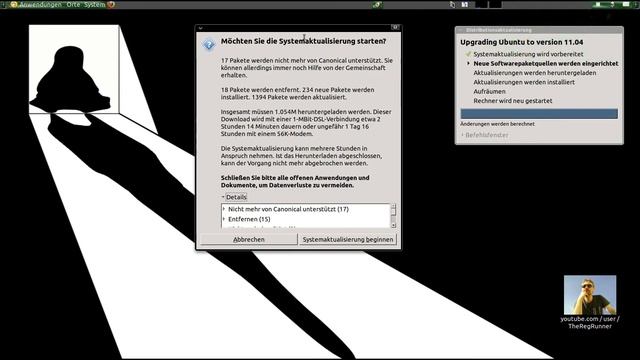Click 'Rechner wird neu gestartet' step
640x360 pixels.
(513, 101)
